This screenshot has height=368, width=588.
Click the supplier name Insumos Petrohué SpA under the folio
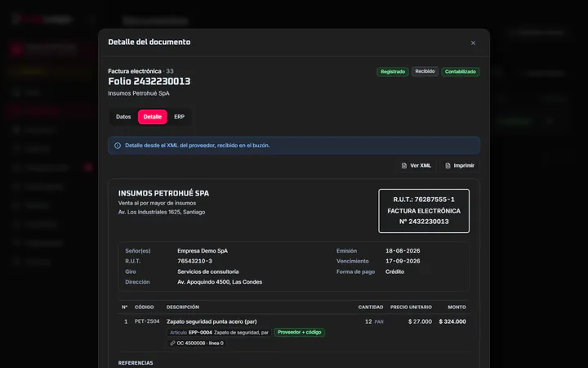139,93
